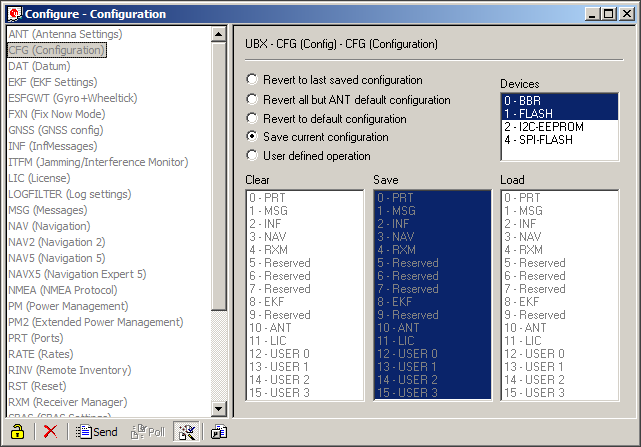Screen dimensions: 641x447
Task: Open LIC (License) entry
Action: click(x=39, y=178)
